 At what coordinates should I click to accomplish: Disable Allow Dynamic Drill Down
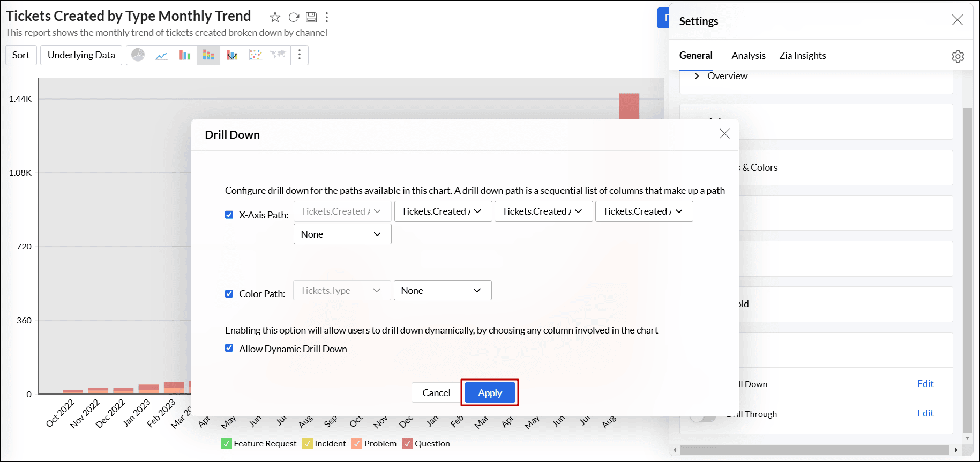tap(229, 348)
